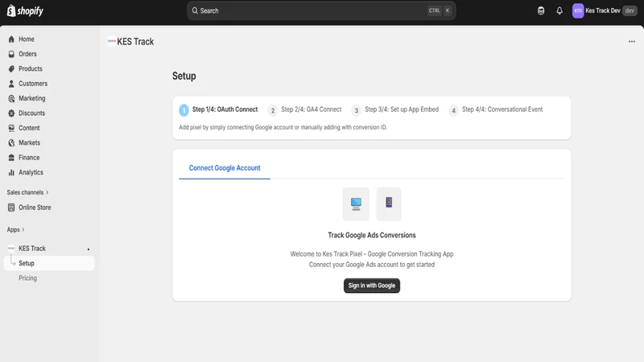Open the notifications bell icon

[559, 11]
